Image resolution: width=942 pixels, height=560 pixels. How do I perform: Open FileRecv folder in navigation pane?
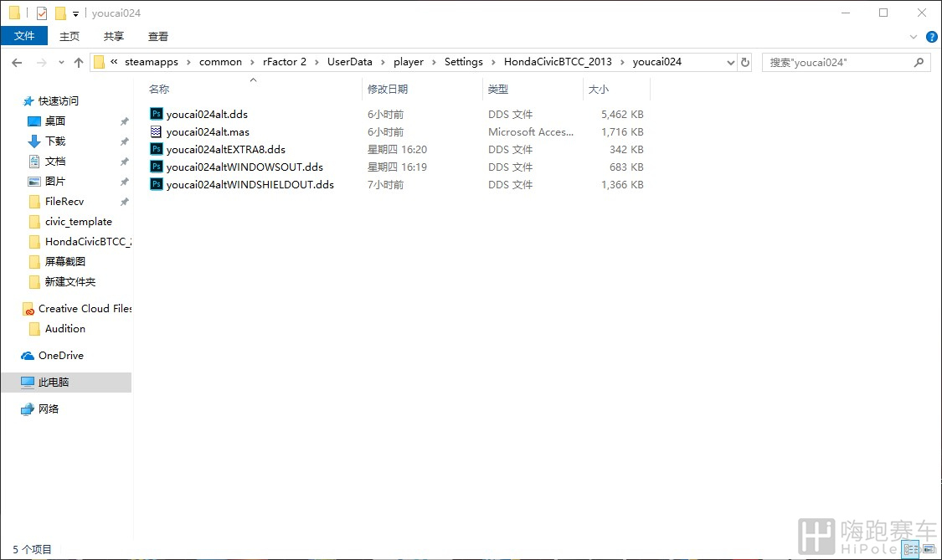pyautogui.click(x=64, y=201)
